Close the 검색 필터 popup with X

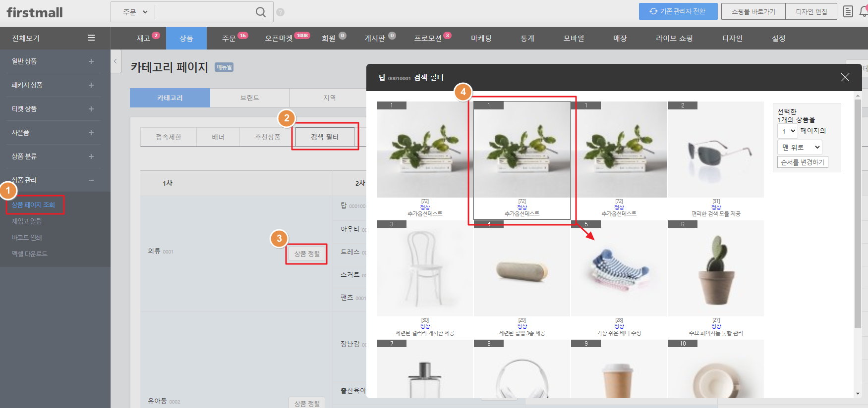[845, 77]
